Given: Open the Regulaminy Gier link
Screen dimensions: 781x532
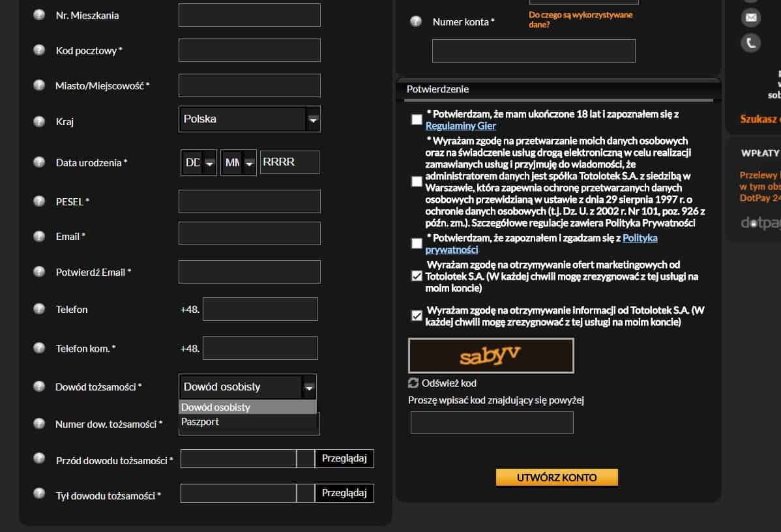Looking at the screenshot, I should pos(460,126).
